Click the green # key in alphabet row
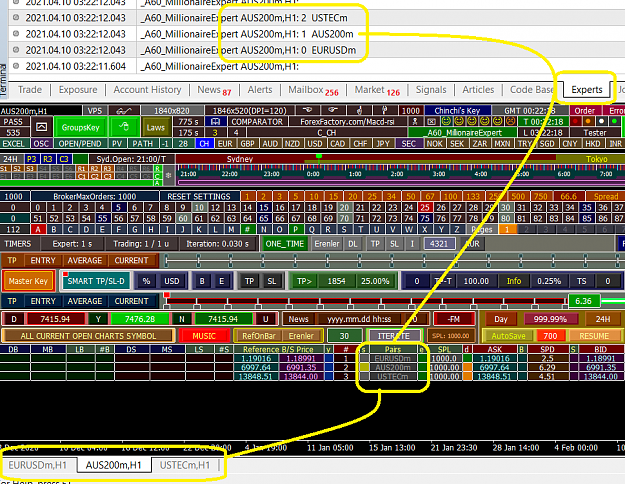This screenshot has height=484, width=625. click(247, 229)
